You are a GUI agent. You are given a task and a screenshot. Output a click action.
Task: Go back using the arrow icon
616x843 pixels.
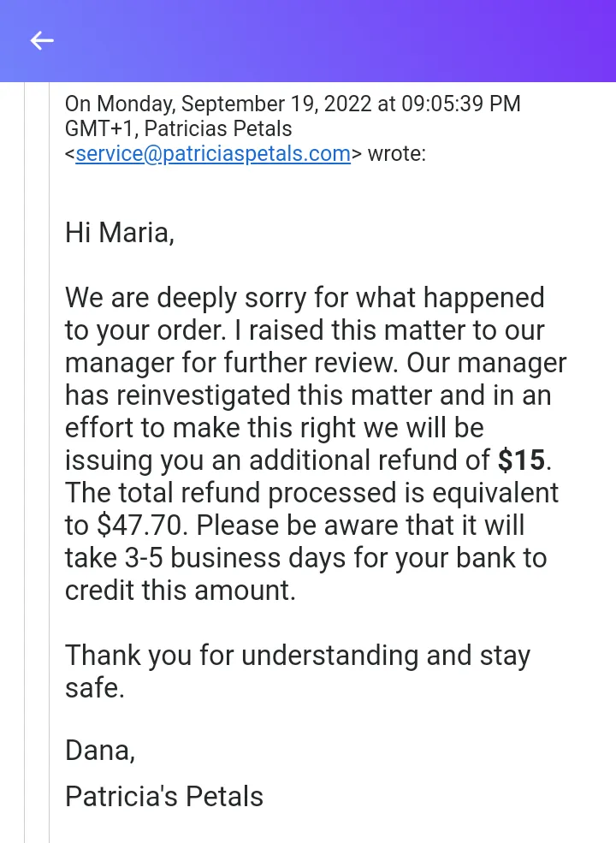tap(42, 40)
